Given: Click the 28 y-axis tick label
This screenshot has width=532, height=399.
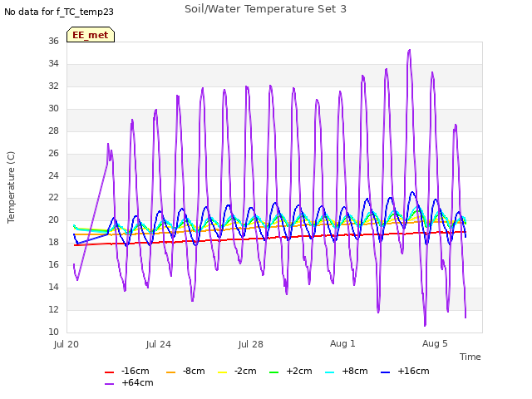Looking at the screenshot, I should tap(53, 131).
